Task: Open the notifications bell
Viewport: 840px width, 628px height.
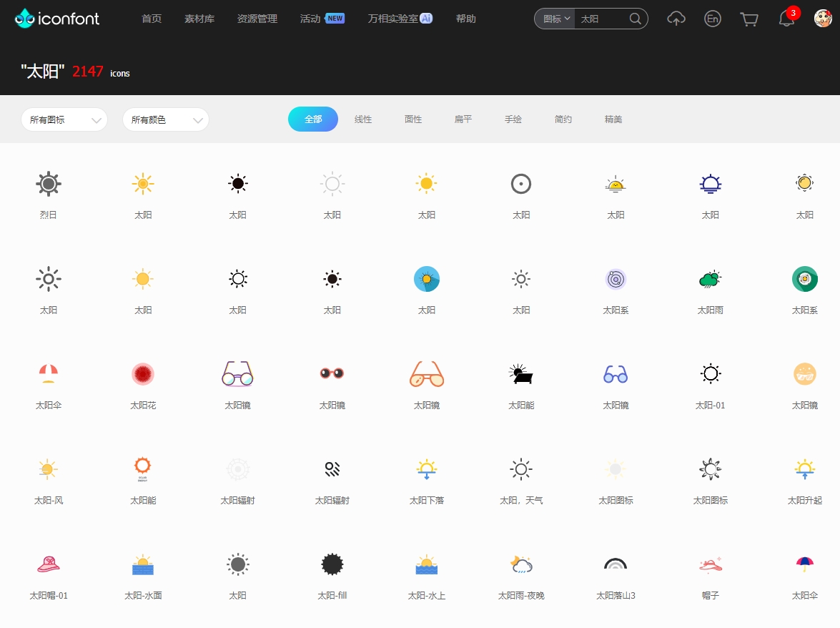Action: coord(786,19)
